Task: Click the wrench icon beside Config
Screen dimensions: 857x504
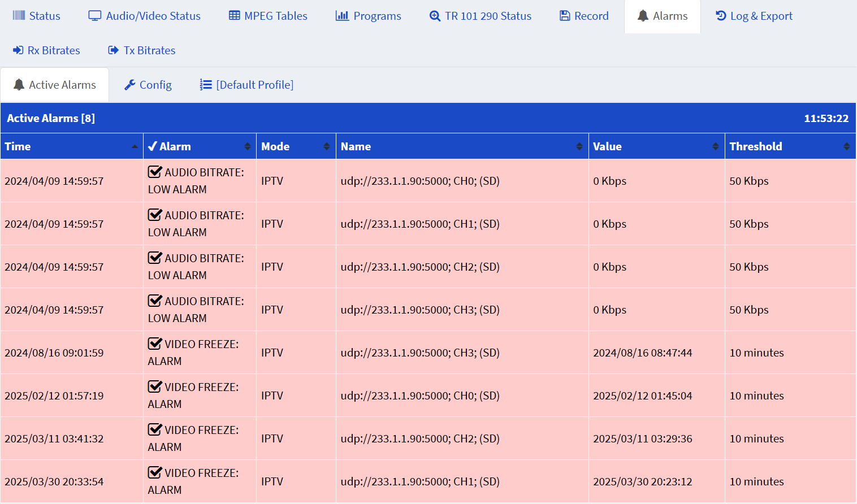Action: pyautogui.click(x=130, y=85)
